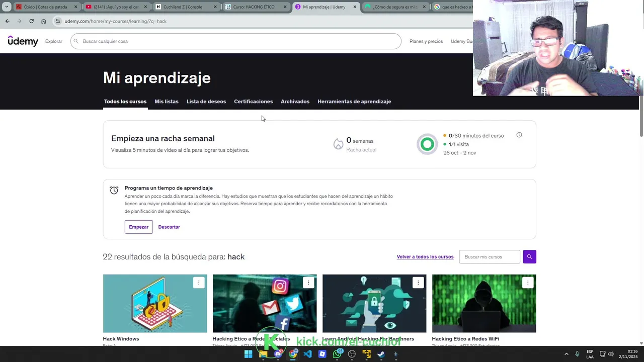Open OBS Studio from the taskbar
Viewport: 644px width, 362px height.
[352, 354]
